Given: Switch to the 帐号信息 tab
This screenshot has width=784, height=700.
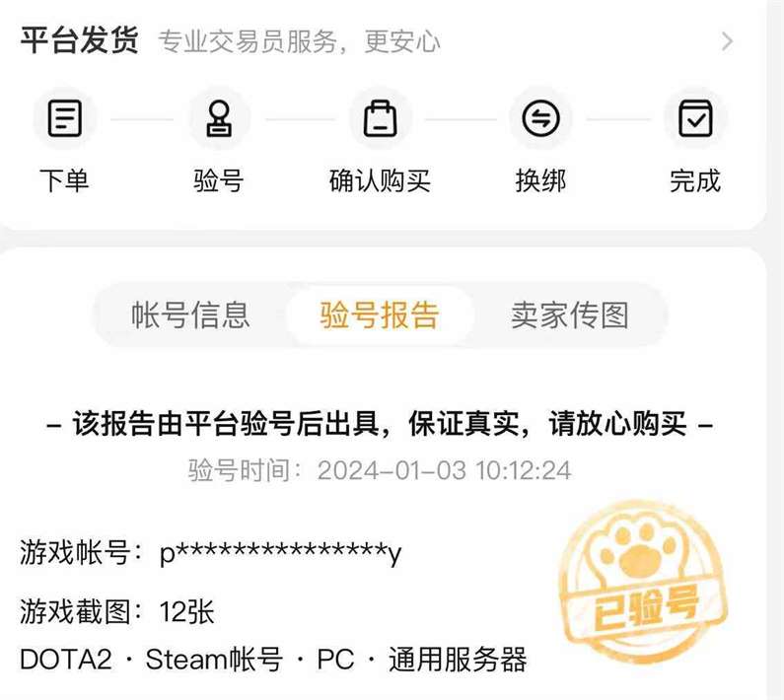Looking at the screenshot, I should [x=190, y=315].
